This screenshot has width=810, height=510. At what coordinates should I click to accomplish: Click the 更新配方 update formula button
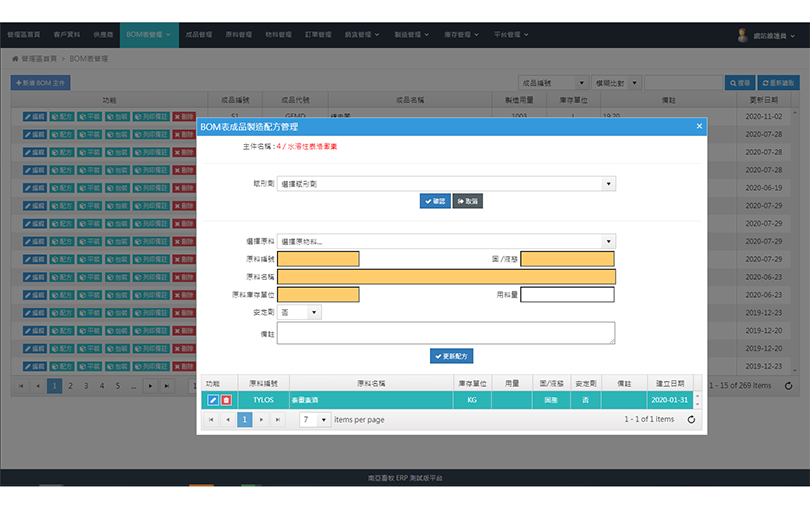451,356
